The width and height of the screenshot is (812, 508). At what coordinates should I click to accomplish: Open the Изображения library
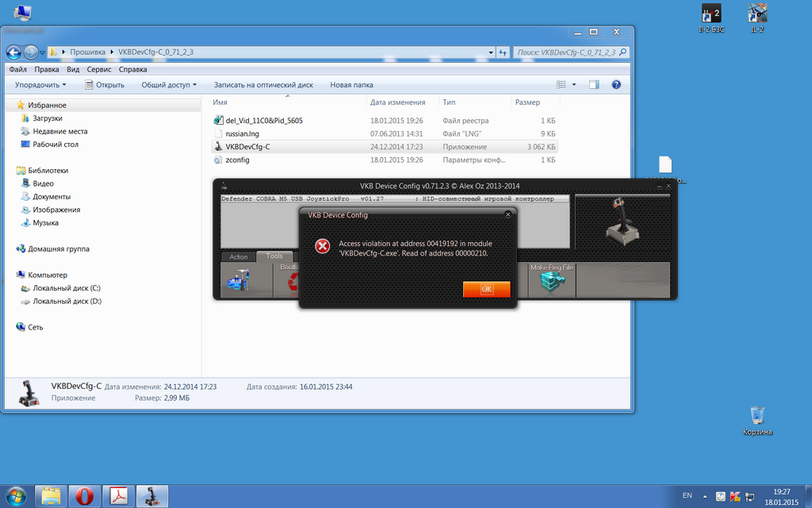[x=56, y=210]
